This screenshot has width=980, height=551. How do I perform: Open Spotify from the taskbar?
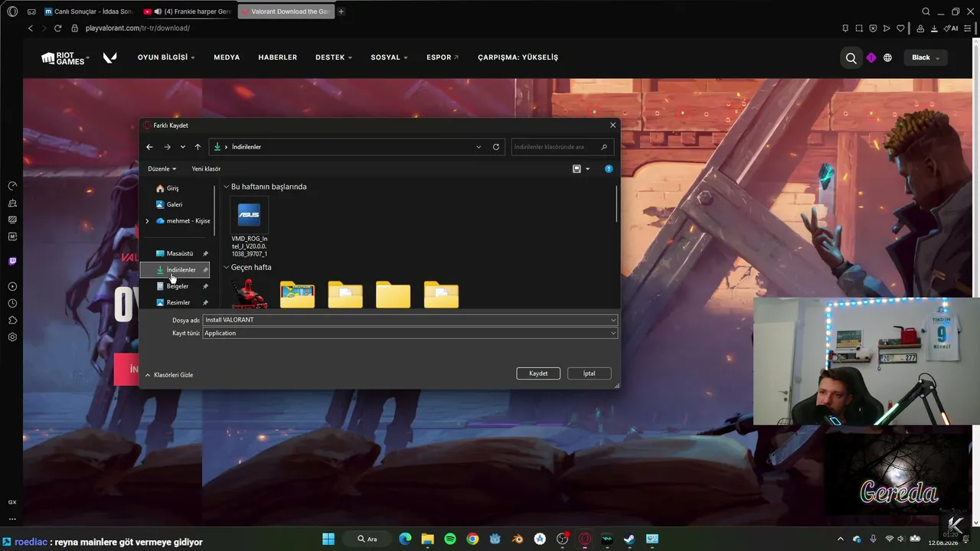point(450,539)
